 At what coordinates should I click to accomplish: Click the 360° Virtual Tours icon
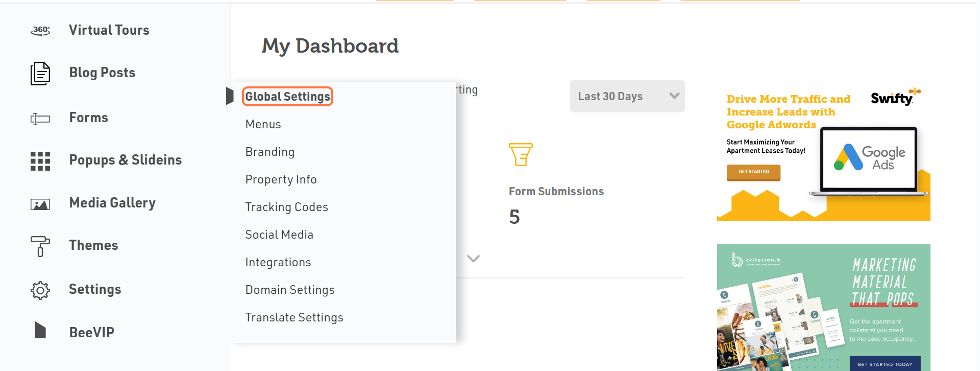click(x=40, y=31)
